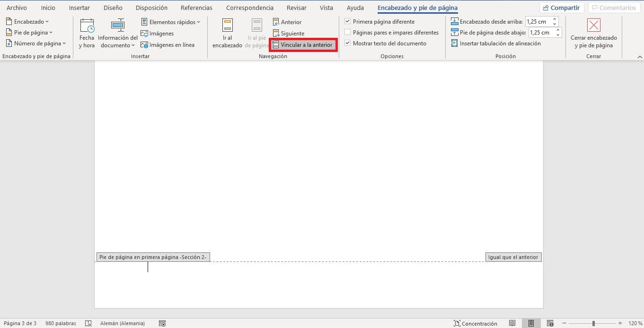Image resolution: width=644 pixels, height=328 pixels.
Task: Insert Imágenes en línea
Action: point(167,45)
